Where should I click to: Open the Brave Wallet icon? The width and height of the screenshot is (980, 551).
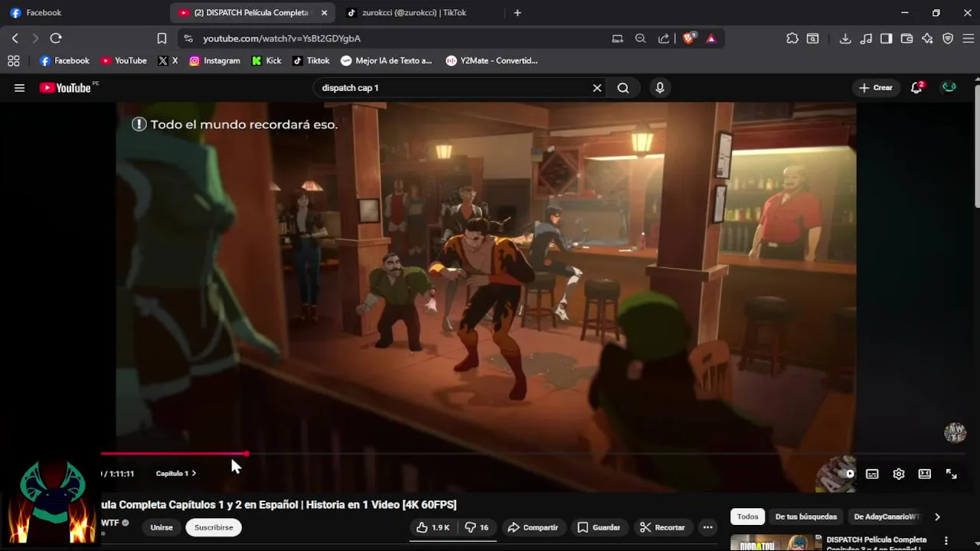coord(906,38)
